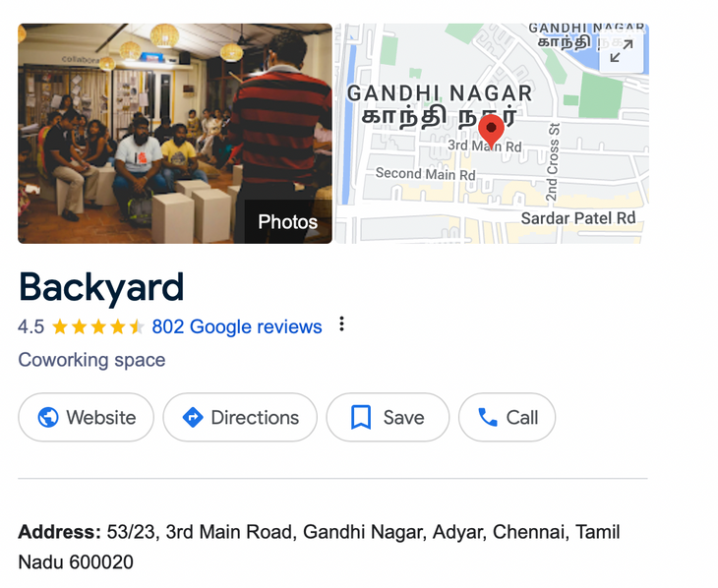This screenshot has width=718, height=588.
Task: Click the star rating icons
Action: (x=97, y=327)
